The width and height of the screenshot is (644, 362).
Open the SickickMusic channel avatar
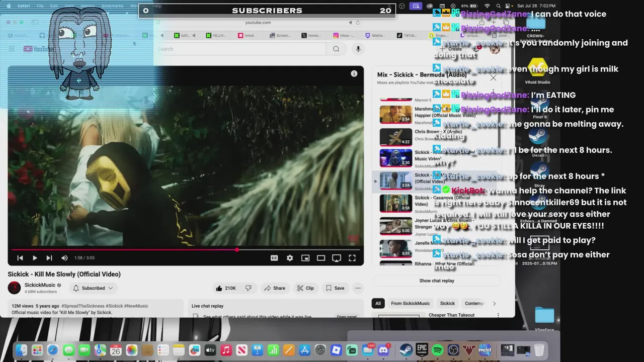click(14, 288)
